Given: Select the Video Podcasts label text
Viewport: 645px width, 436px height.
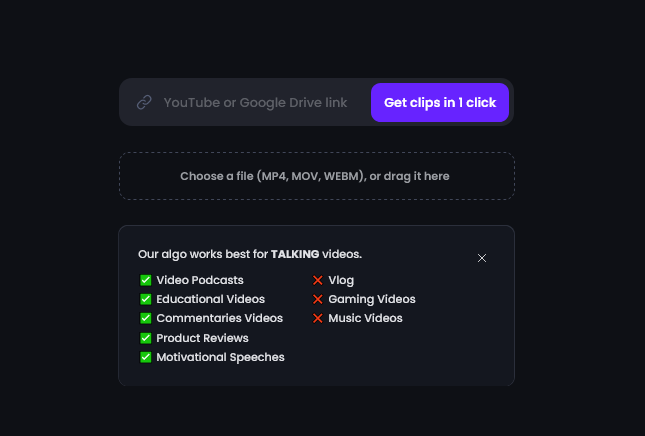Looking at the screenshot, I should (x=200, y=280).
